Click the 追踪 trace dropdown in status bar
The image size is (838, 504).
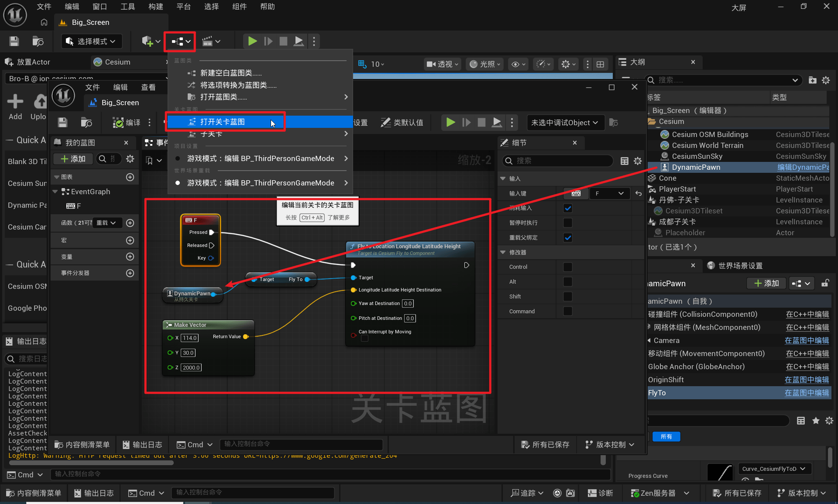527,493
